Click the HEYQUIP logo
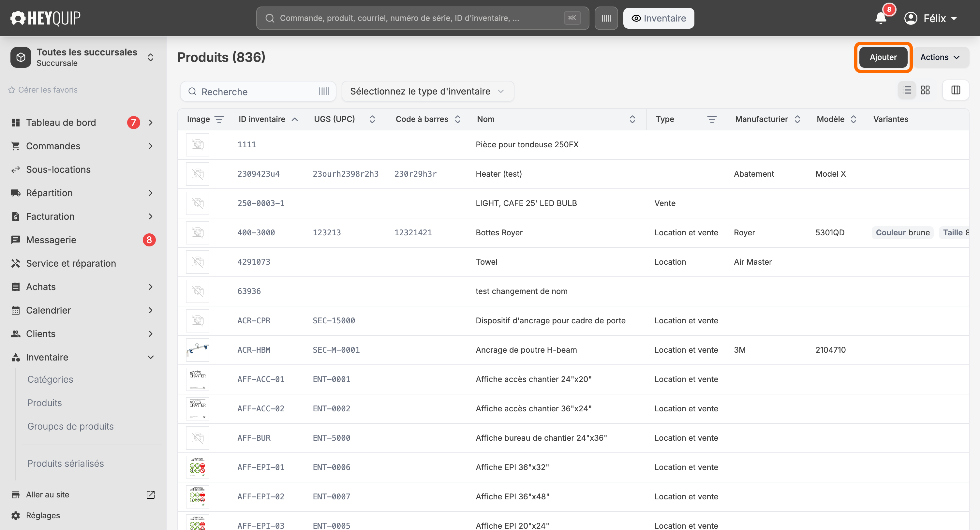This screenshot has width=980, height=530. (x=45, y=18)
